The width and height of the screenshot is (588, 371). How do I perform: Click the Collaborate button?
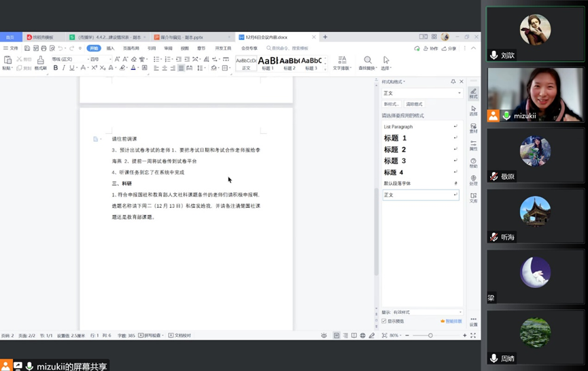click(x=430, y=48)
